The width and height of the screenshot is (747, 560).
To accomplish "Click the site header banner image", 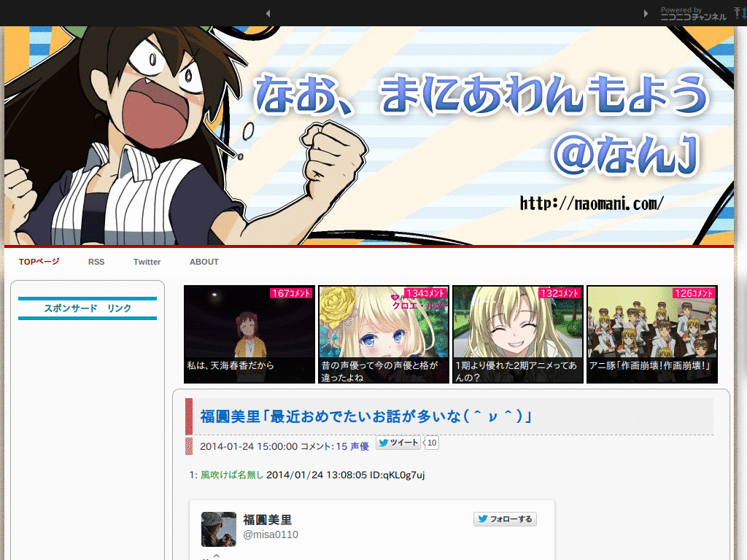I will point(369,136).
